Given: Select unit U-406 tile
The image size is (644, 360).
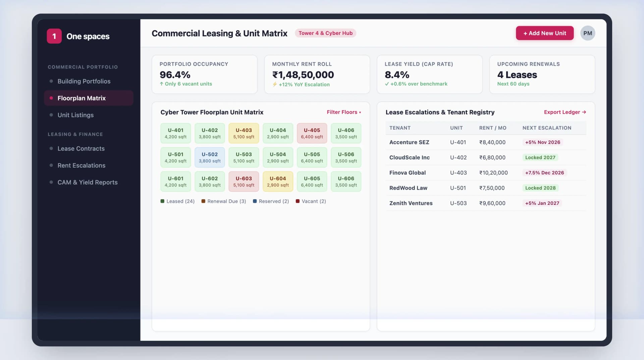Looking at the screenshot, I should pyautogui.click(x=346, y=133).
